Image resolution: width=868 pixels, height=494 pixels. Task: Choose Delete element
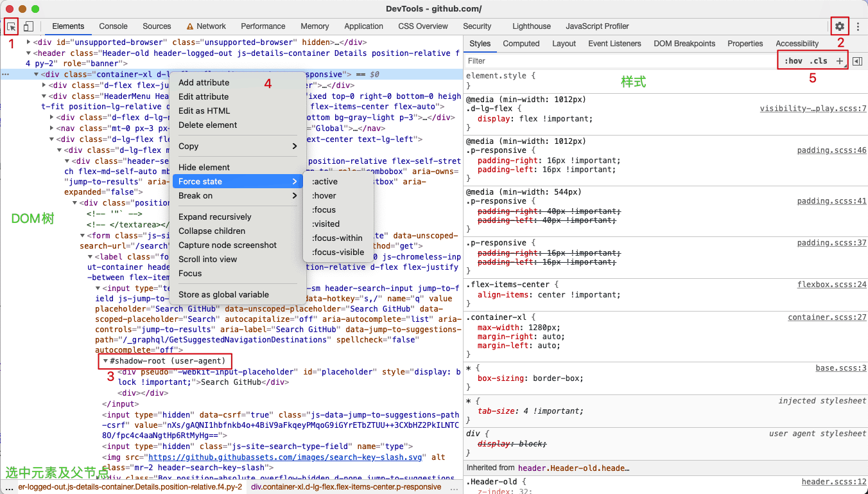pos(238,125)
